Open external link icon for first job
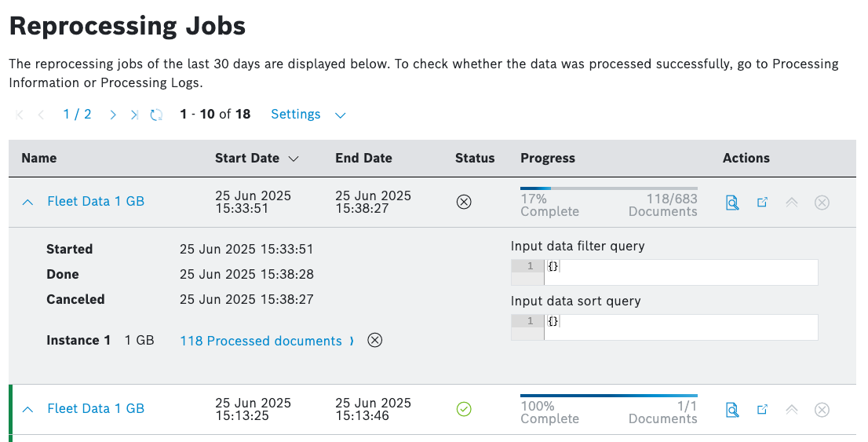 (761, 203)
